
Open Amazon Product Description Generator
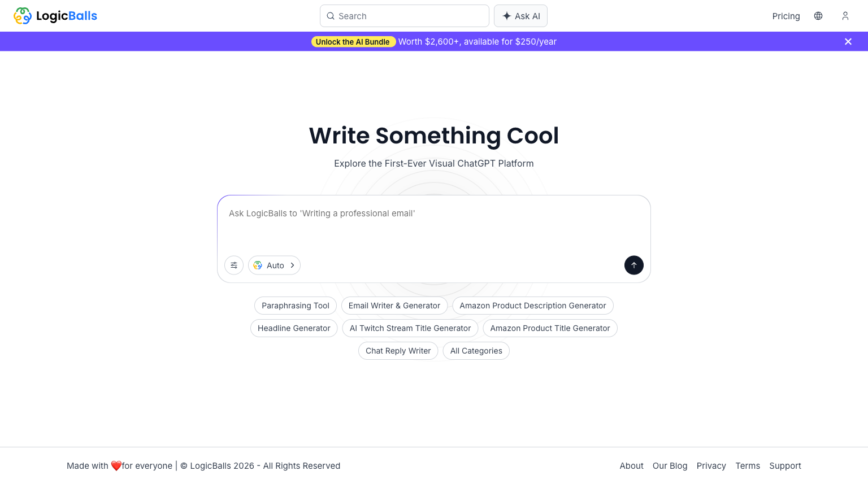(533, 306)
